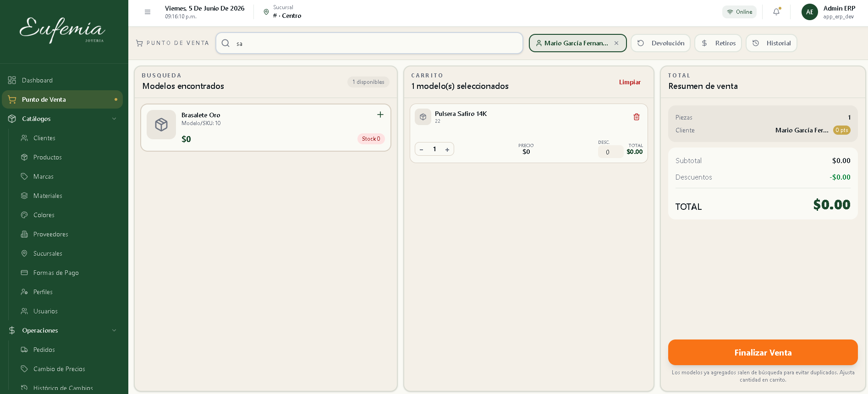Click the Pulsera Safiro package icon
The width and height of the screenshot is (868, 394).
423,117
